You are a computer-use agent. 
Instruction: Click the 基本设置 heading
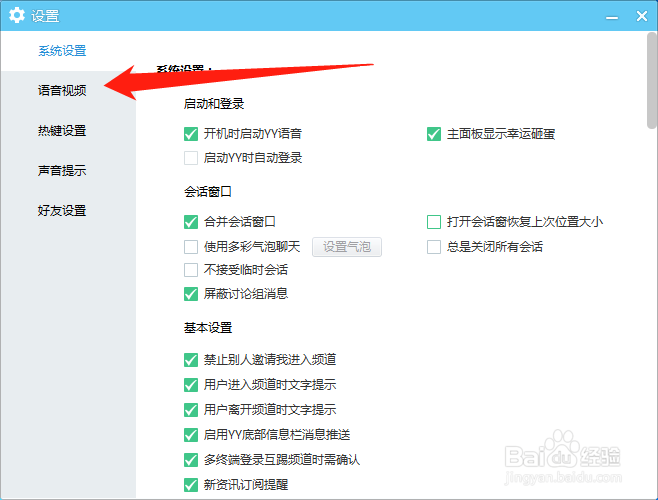click(208, 327)
